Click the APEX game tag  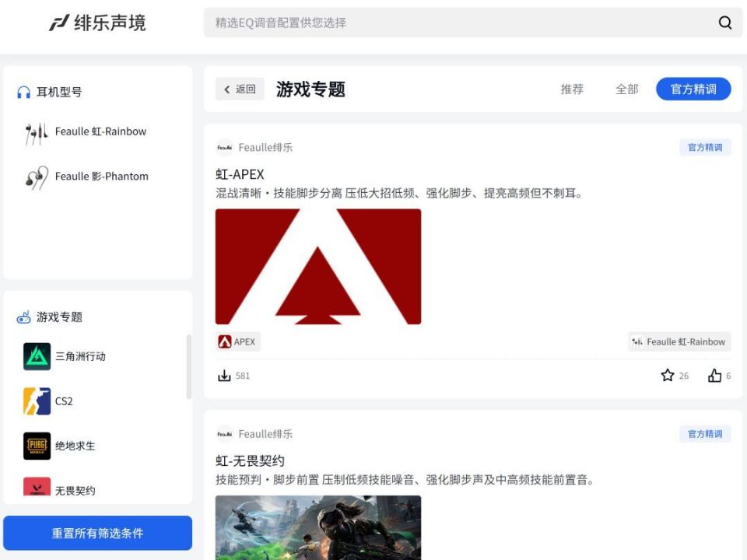click(x=238, y=341)
